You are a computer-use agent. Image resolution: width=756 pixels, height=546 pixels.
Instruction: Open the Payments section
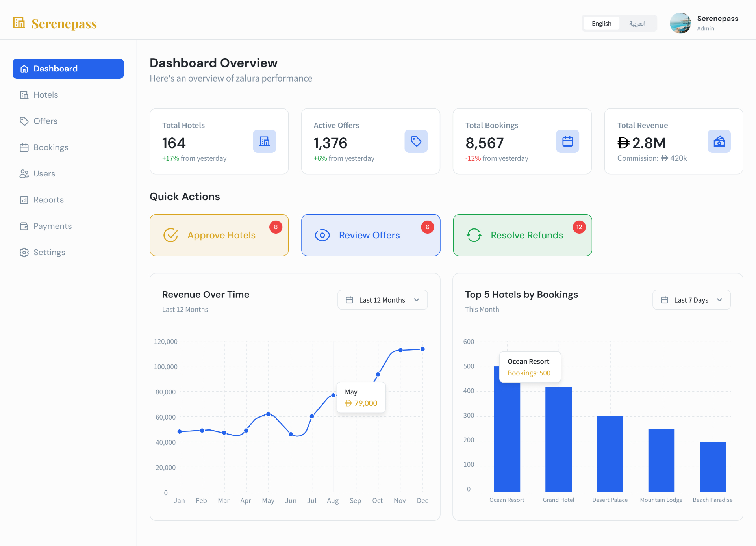click(x=52, y=226)
